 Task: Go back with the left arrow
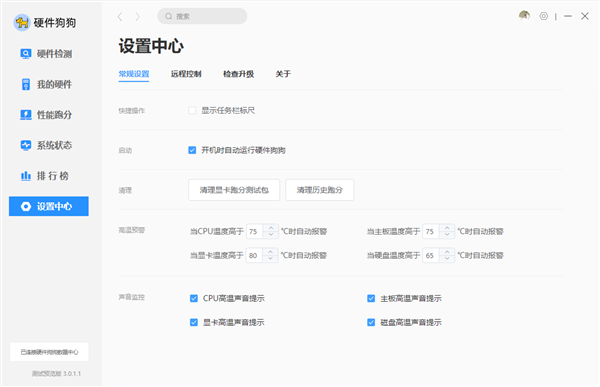(x=120, y=16)
